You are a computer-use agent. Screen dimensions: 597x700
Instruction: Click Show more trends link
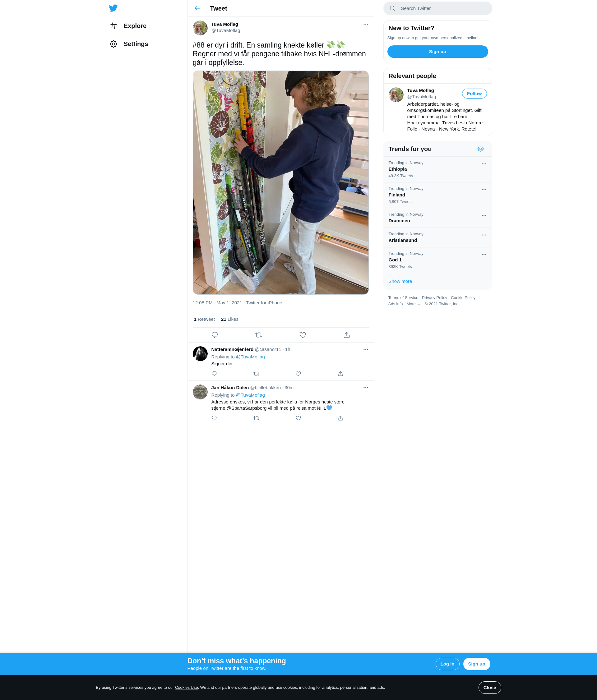(400, 281)
